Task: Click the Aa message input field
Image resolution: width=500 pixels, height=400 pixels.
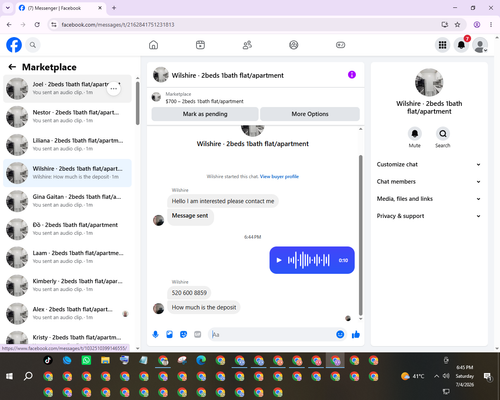Action: pyautogui.click(x=273, y=334)
